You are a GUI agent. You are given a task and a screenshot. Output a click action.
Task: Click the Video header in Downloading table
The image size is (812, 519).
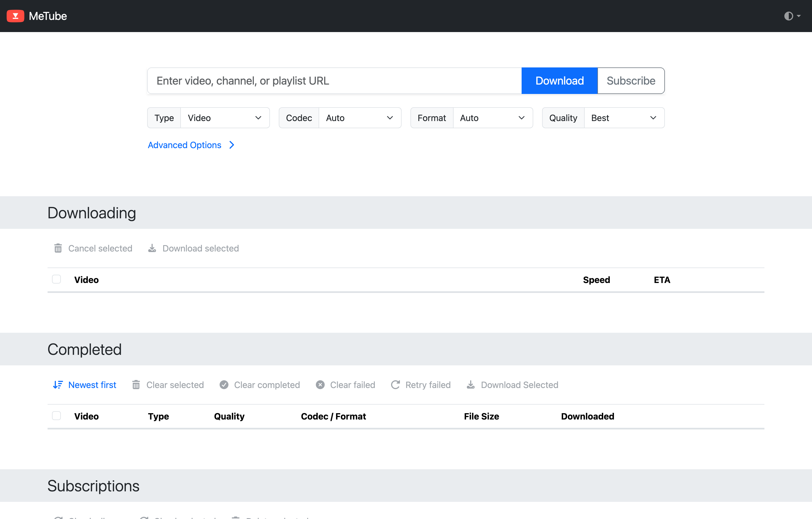click(86, 280)
